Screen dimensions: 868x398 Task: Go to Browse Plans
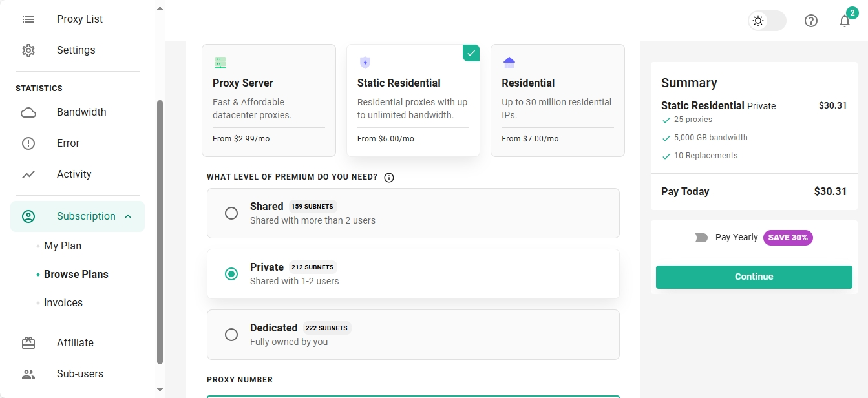click(x=76, y=274)
